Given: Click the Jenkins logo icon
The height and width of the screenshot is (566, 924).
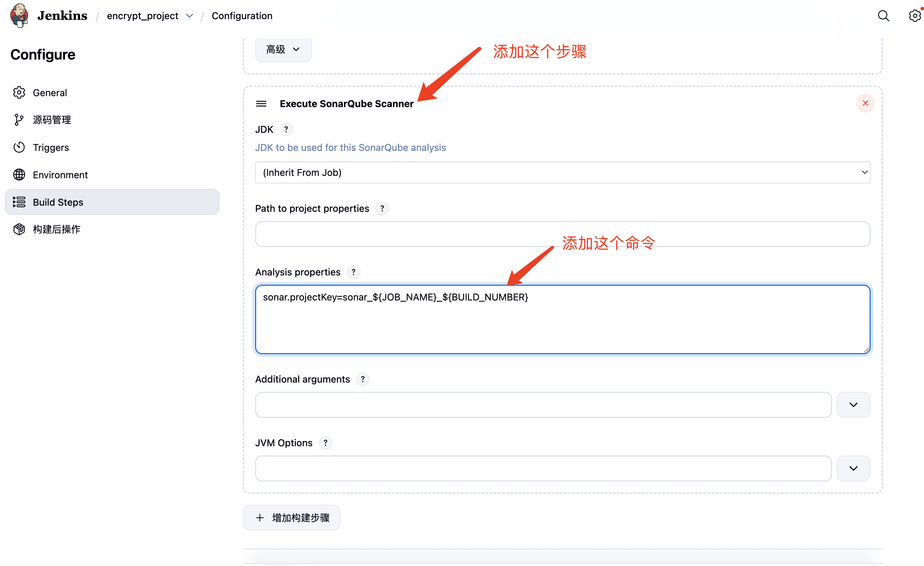Looking at the screenshot, I should [x=19, y=15].
